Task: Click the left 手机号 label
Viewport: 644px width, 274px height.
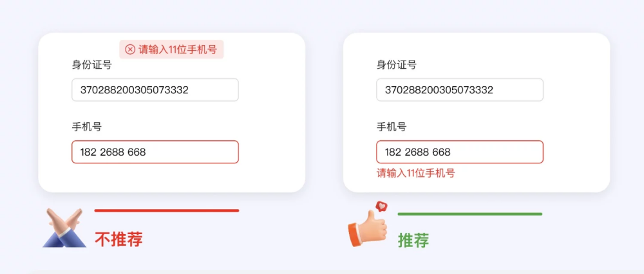Action: (87, 127)
